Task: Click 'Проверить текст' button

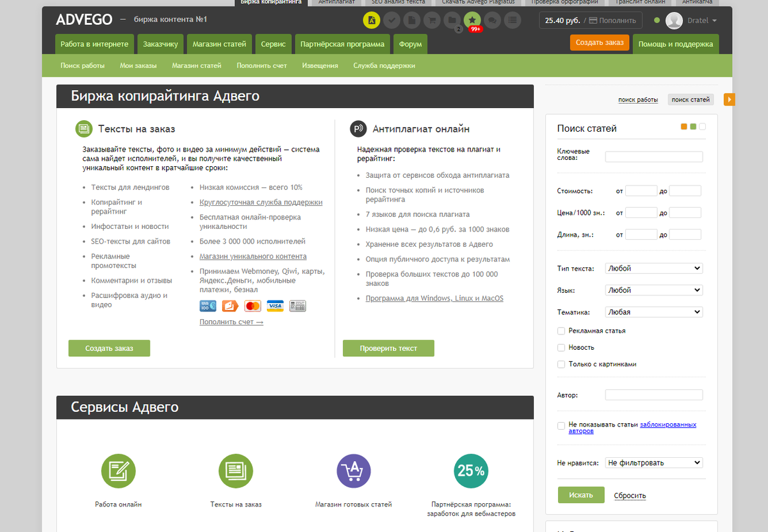Action: point(388,348)
